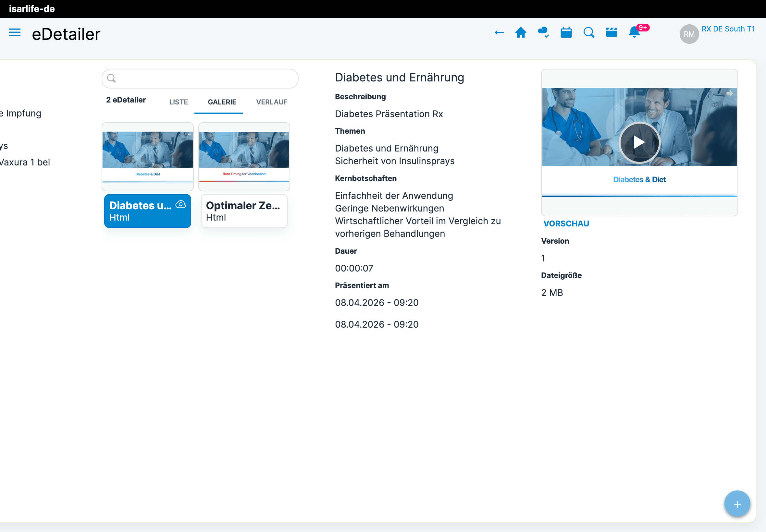This screenshot has width=766, height=532.
Task: Go to the home page icon
Action: pos(521,33)
